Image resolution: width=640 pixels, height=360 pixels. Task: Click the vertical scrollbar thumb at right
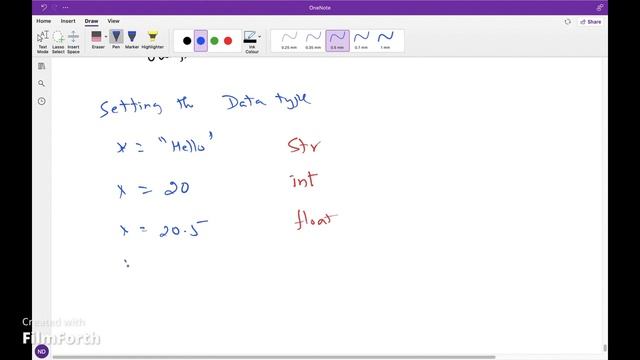(x=605, y=348)
